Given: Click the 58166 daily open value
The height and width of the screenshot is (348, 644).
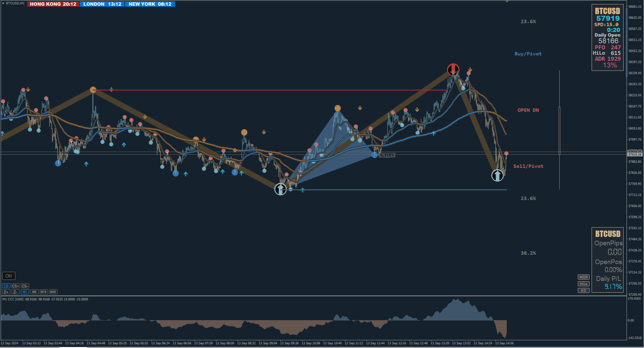Looking at the screenshot, I should click(608, 41).
